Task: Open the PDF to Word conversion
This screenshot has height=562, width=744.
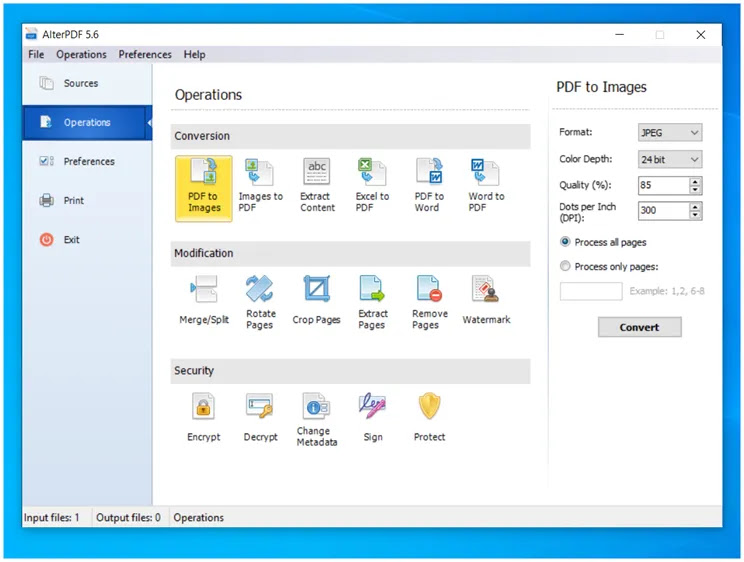Action: point(429,186)
